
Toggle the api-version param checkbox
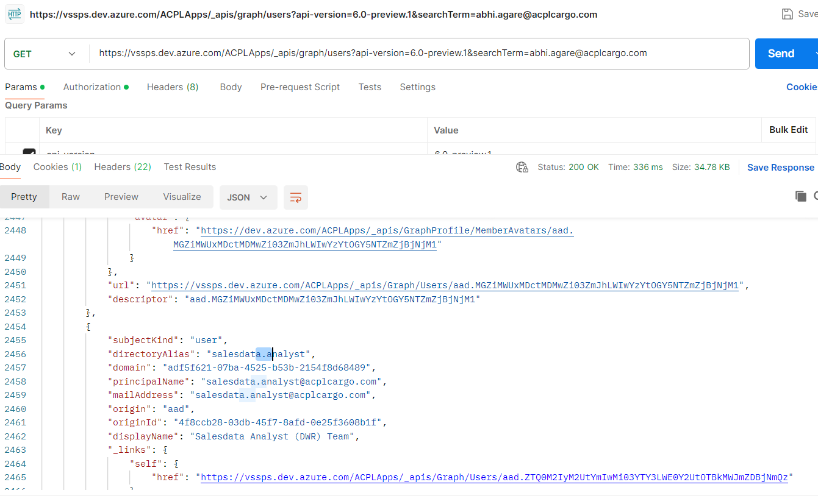click(x=29, y=153)
